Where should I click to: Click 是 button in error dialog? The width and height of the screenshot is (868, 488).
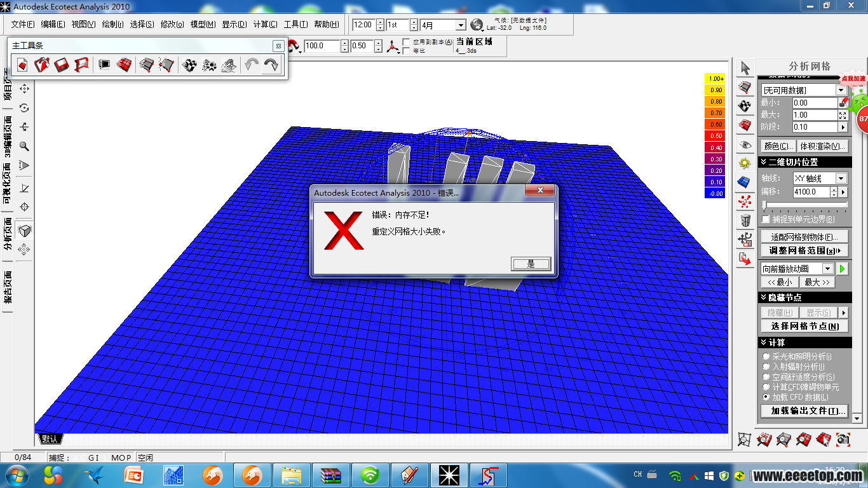click(531, 264)
